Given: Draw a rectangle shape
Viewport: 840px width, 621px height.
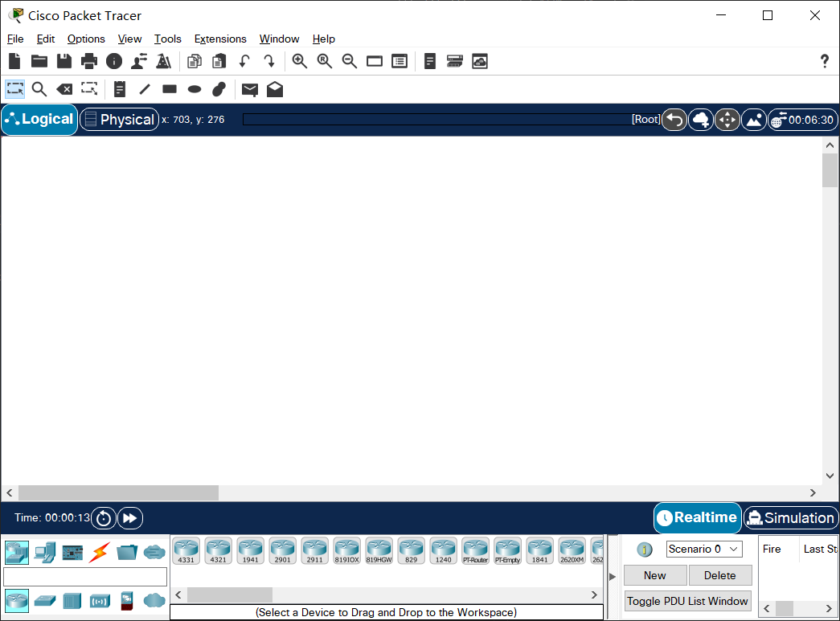Looking at the screenshot, I should tap(170, 89).
